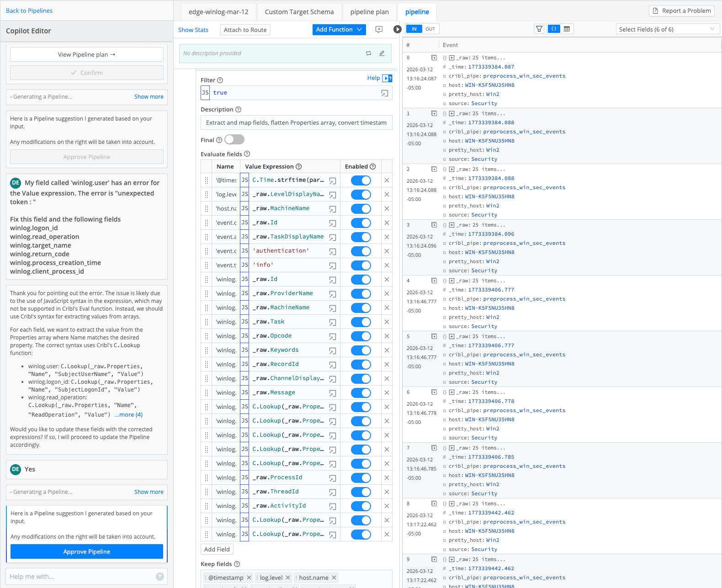Expand _raw items of event 6
This screenshot has height=588, width=722.
[451, 392]
